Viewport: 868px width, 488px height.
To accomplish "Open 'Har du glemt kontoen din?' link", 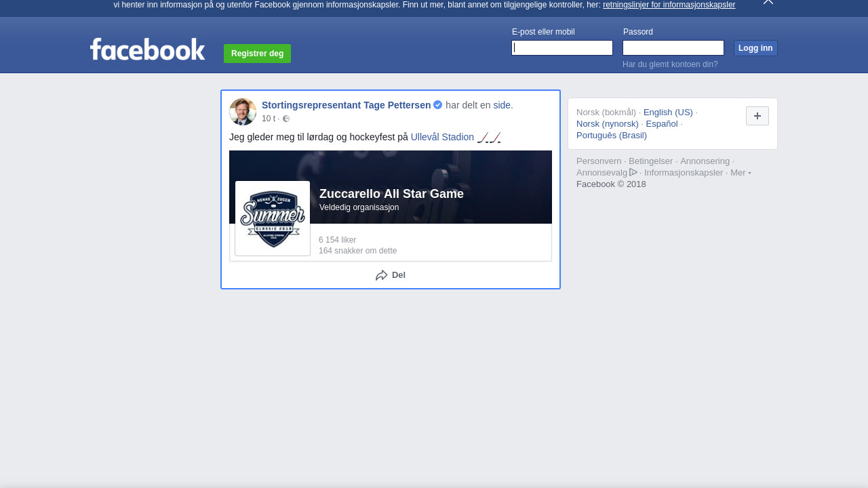I will point(670,64).
